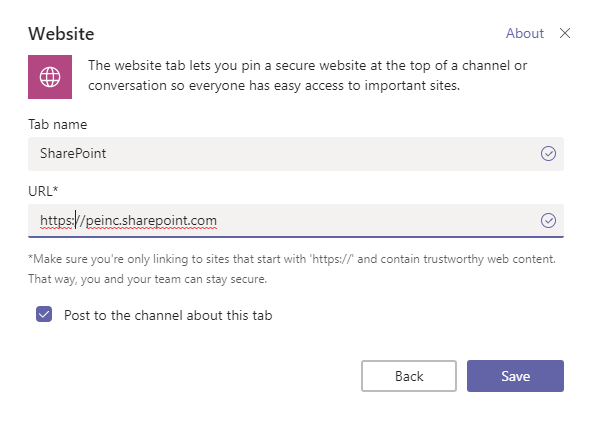Uncheck Post to the channel checkbox
Image resolution: width=592 pixels, height=421 pixels.
tap(44, 314)
